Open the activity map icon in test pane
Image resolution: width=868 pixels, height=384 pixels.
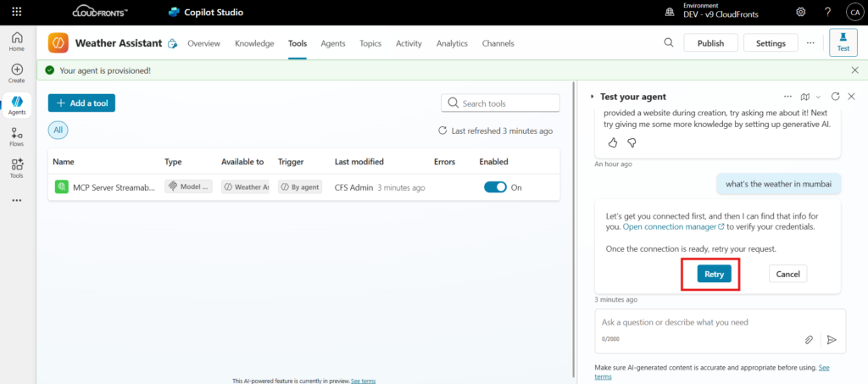point(805,97)
